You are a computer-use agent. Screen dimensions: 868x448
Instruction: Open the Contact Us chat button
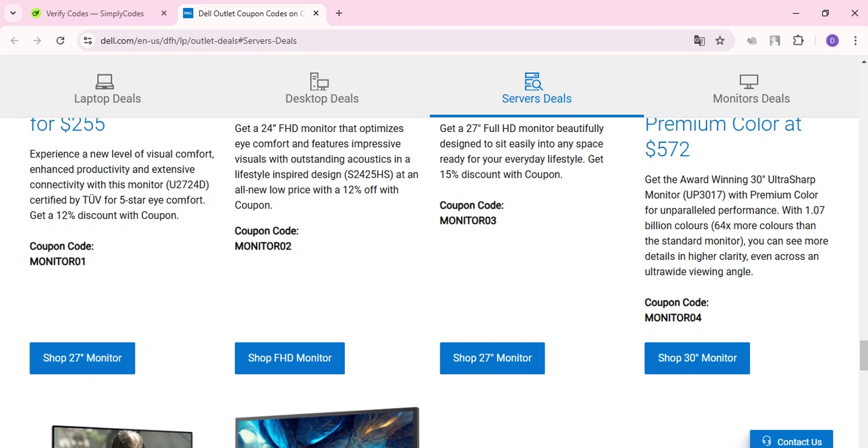792,439
